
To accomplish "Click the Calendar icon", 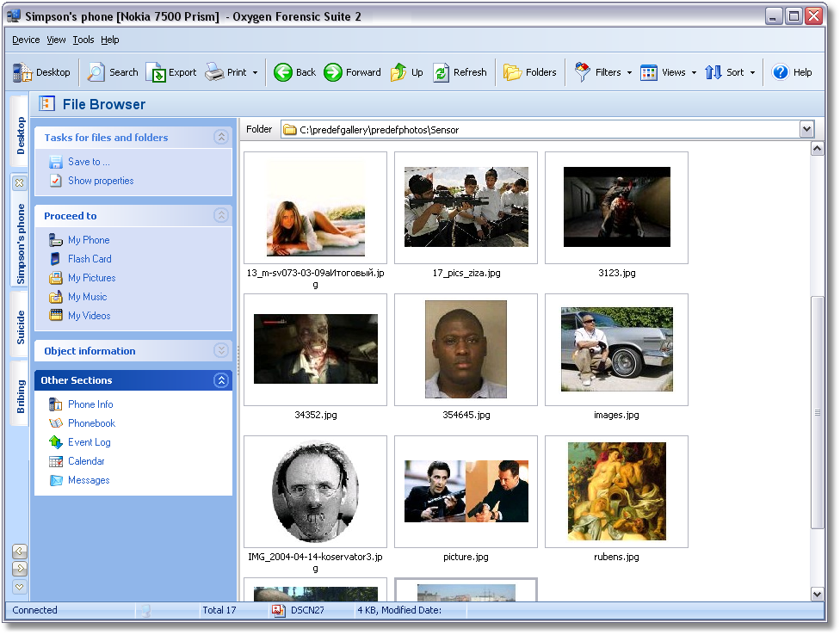I will (x=56, y=461).
